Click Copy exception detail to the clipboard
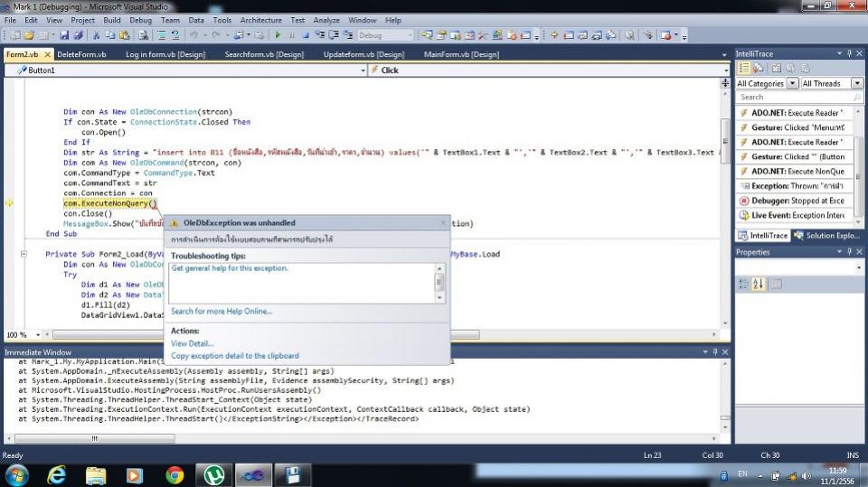The image size is (868, 487). [x=235, y=356]
